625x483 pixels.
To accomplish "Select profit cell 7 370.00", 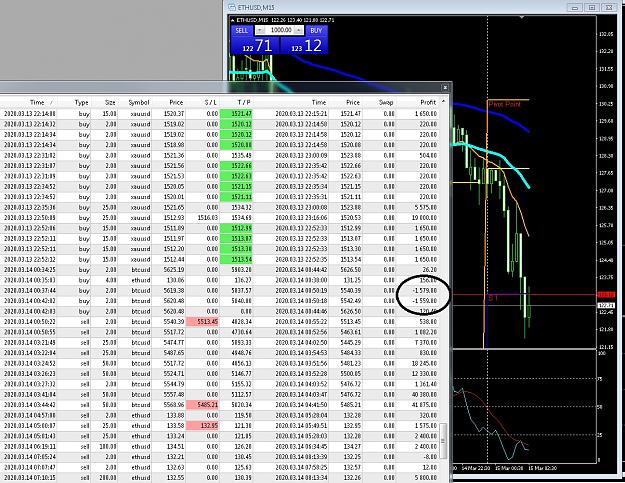I will pyautogui.click(x=426, y=342).
